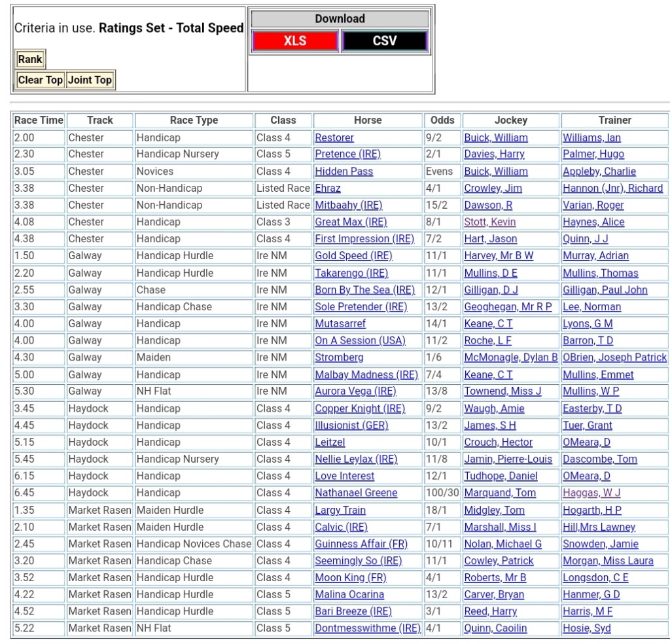This screenshot has width=670, height=644.
Task: Select trainer Mullins, W P link
Action: pos(590,391)
